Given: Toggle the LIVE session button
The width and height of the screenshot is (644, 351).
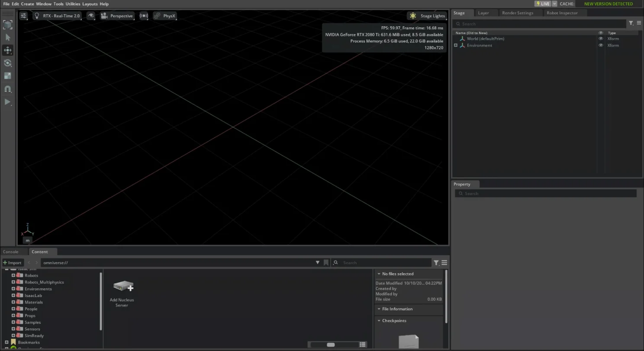Looking at the screenshot, I should point(543,4).
